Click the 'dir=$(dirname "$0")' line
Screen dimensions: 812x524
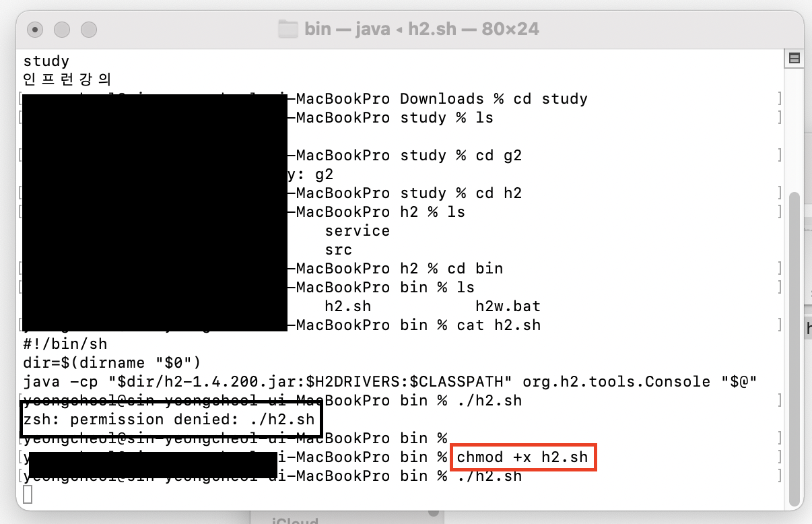(x=112, y=363)
